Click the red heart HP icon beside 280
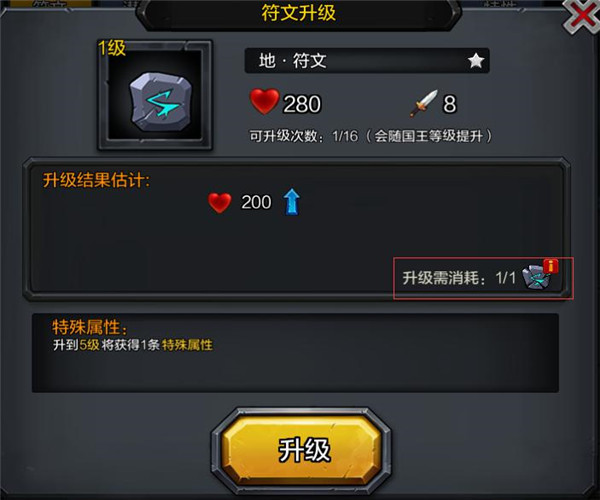 pyautogui.click(x=264, y=101)
